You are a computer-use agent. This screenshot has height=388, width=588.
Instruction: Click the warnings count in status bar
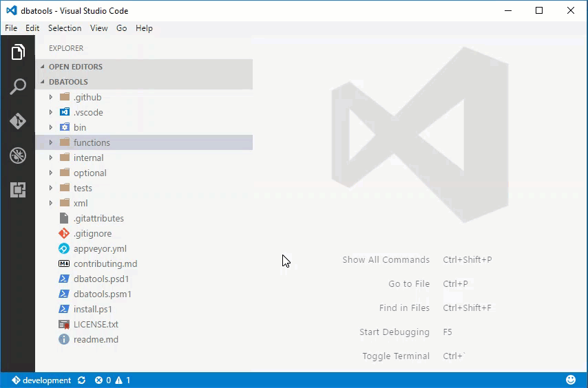123,380
